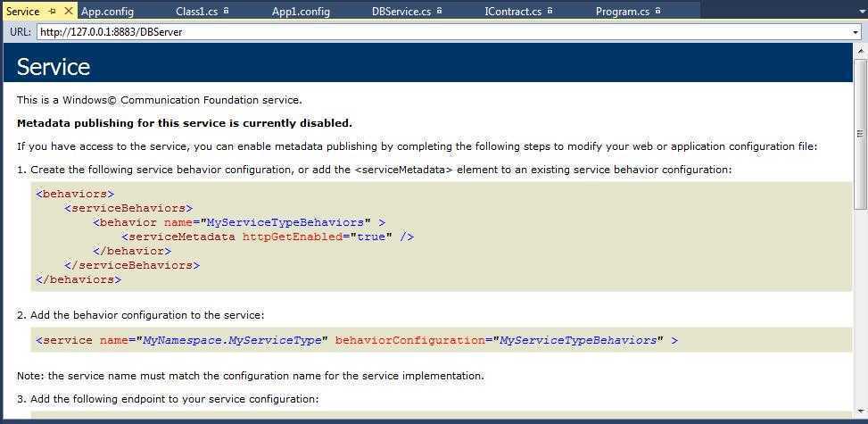The width and height of the screenshot is (868, 424).
Task: Click the lock icon on IContract.cs tab
Action: pyautogui.click(x=550, y=11)
